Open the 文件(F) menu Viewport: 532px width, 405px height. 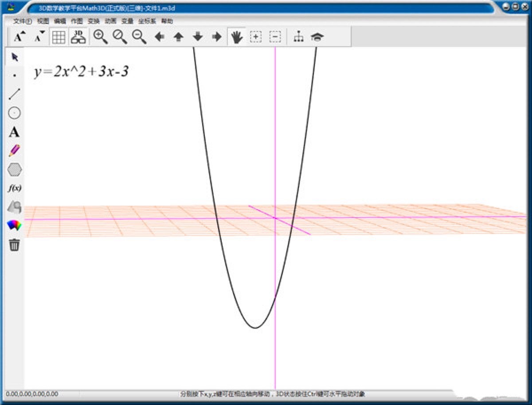pos(23,21)
